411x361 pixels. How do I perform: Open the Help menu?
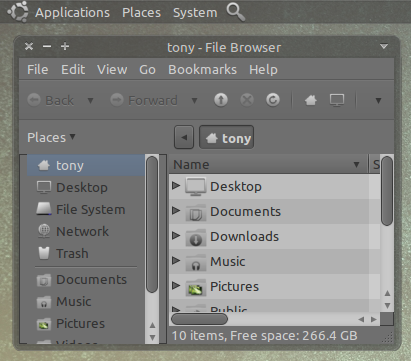pos(263,70)
